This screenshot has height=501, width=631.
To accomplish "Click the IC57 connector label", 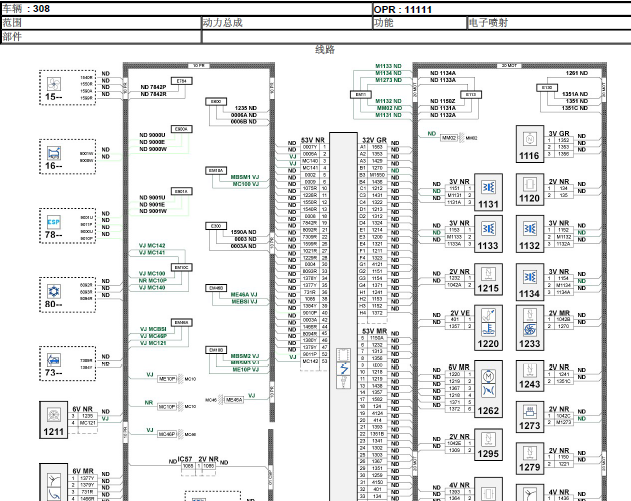I will (185, 459).
